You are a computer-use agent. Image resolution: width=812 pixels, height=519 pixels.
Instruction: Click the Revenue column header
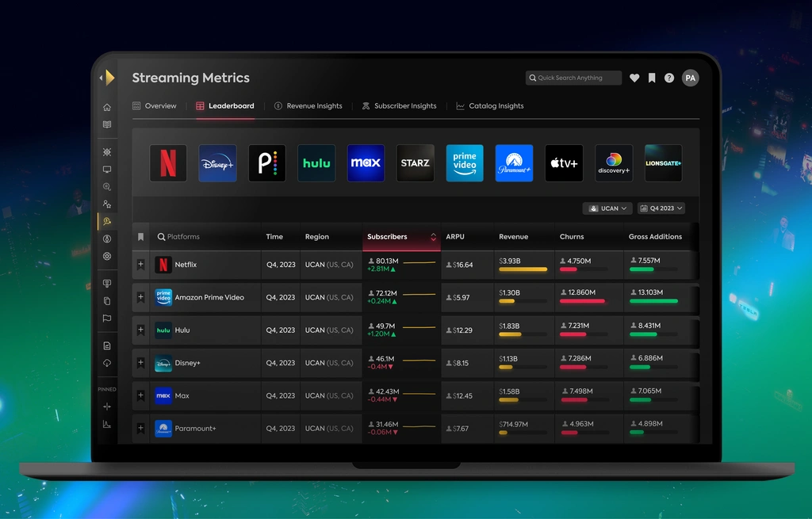pos(513,236)
